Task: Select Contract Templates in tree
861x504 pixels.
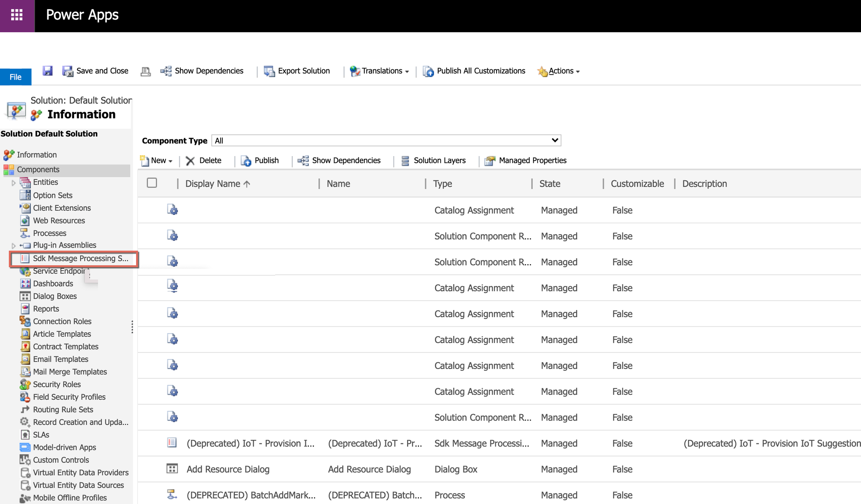Action: click(x=66, y=346)
